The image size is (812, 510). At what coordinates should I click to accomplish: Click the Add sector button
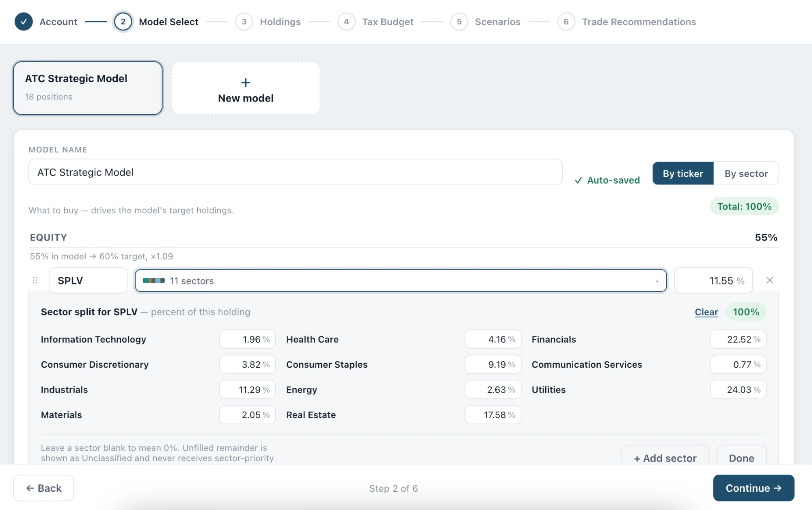tap(665, 455)
